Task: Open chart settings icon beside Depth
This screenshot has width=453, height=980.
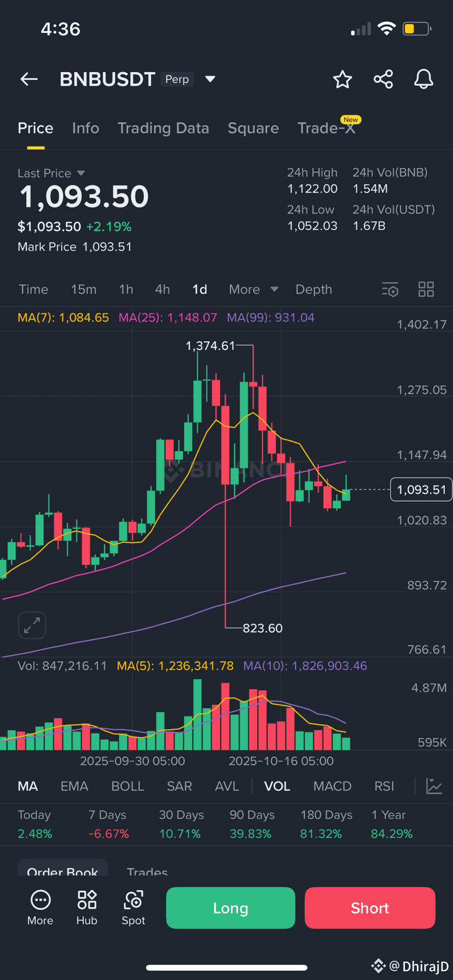Action: pos(390,289)
